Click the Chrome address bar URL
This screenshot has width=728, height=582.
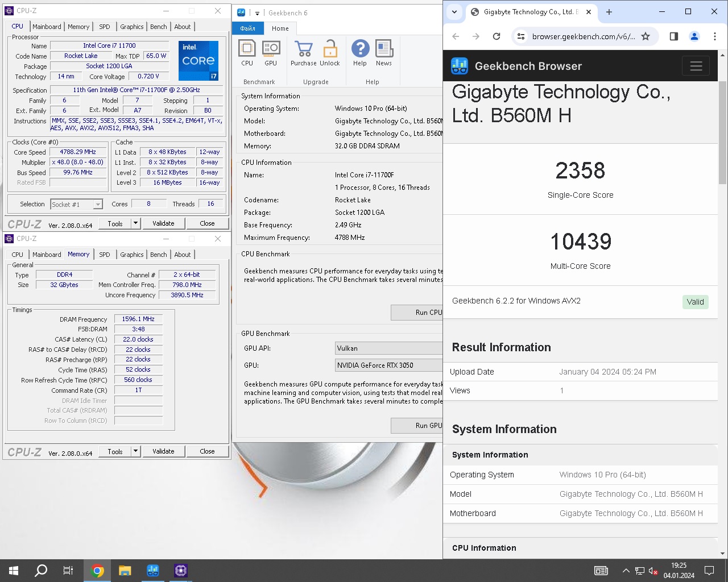click(584, 36)
